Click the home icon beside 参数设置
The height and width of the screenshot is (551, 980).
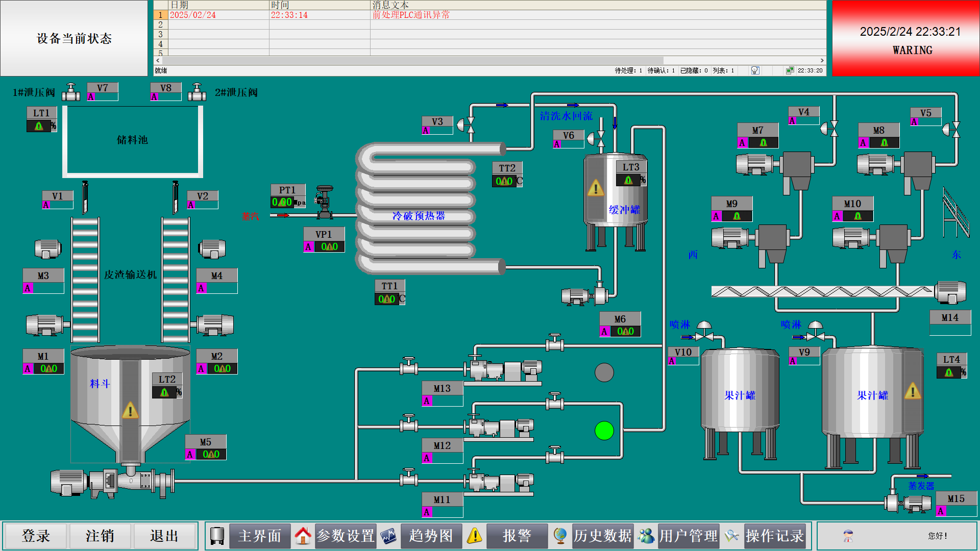point(303,536)
